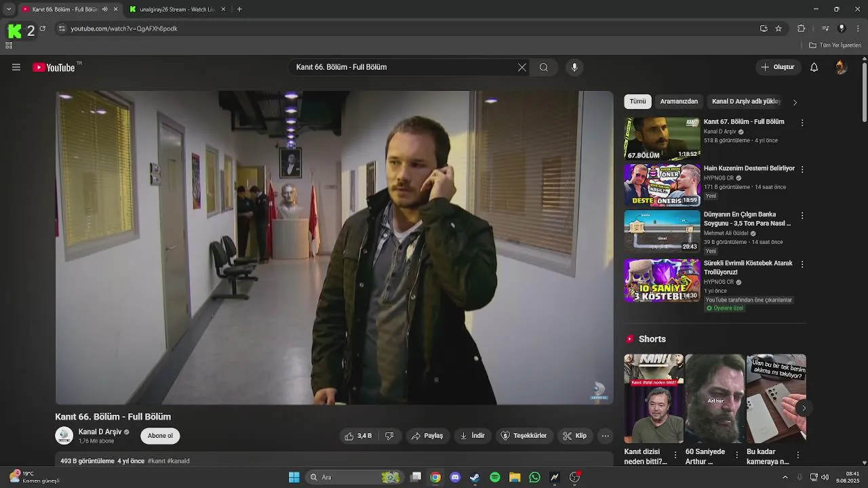
Task: Switch to unalgiray26 Stream tab
Action: [176, 9]
